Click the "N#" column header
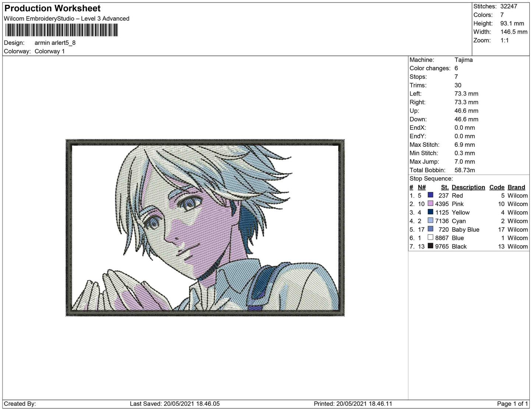 pos(422,187)
